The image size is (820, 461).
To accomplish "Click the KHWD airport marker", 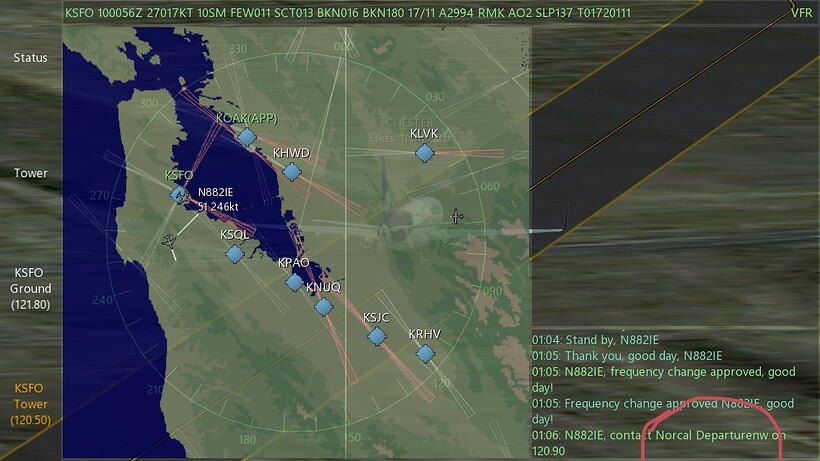I will click(x=292, y=171).
